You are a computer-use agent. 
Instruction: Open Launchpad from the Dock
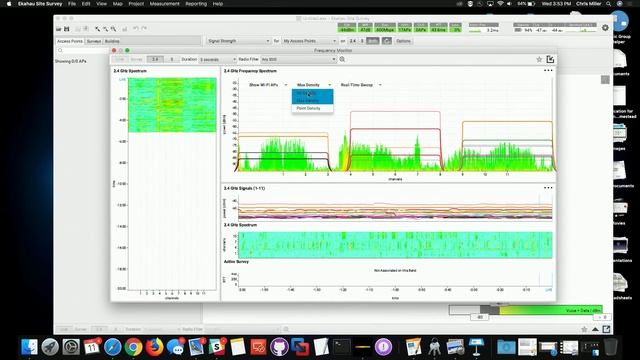click(50, 347)
